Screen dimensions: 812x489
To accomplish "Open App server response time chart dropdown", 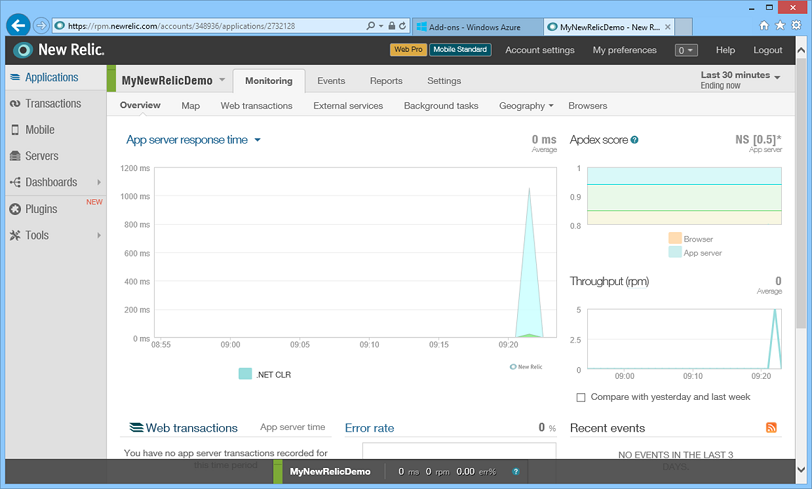I will (257, 140).
